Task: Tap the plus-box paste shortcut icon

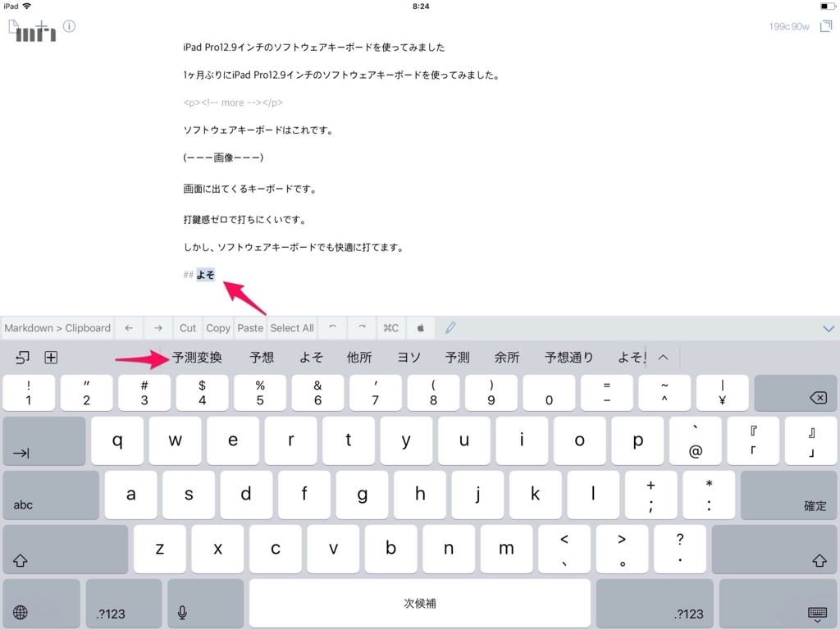Action: tap(51, 358)
